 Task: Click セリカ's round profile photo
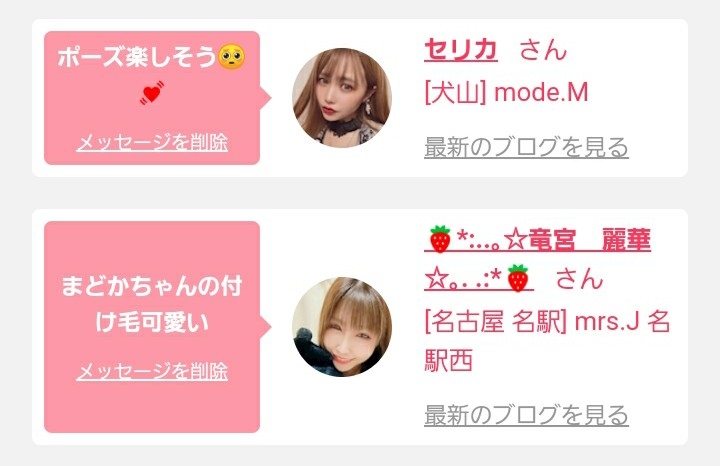coord(342,98)
